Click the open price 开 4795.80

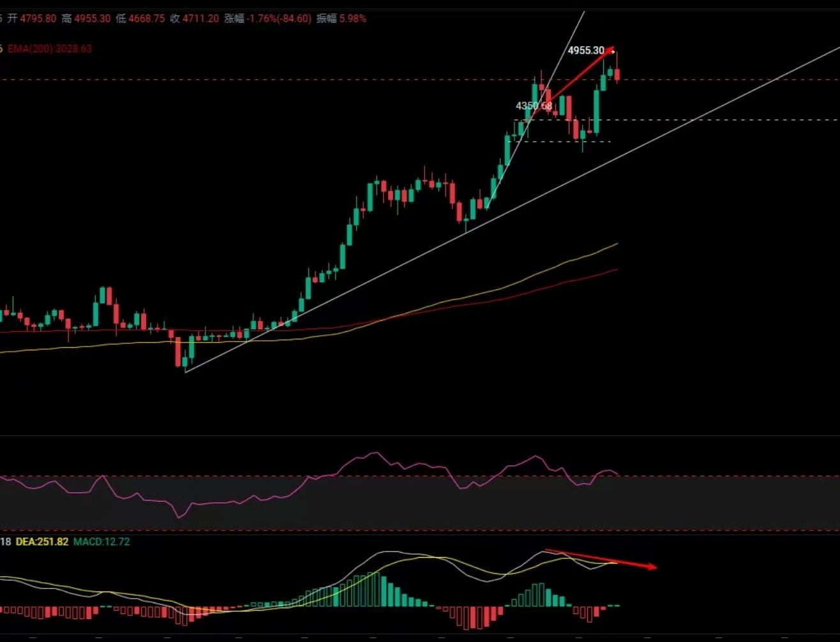tap(32, 19)
